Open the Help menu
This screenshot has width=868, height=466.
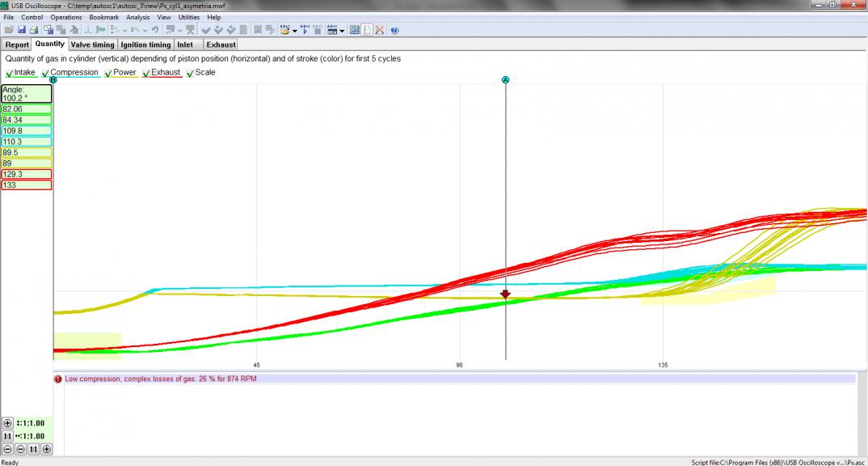(213, 17)
